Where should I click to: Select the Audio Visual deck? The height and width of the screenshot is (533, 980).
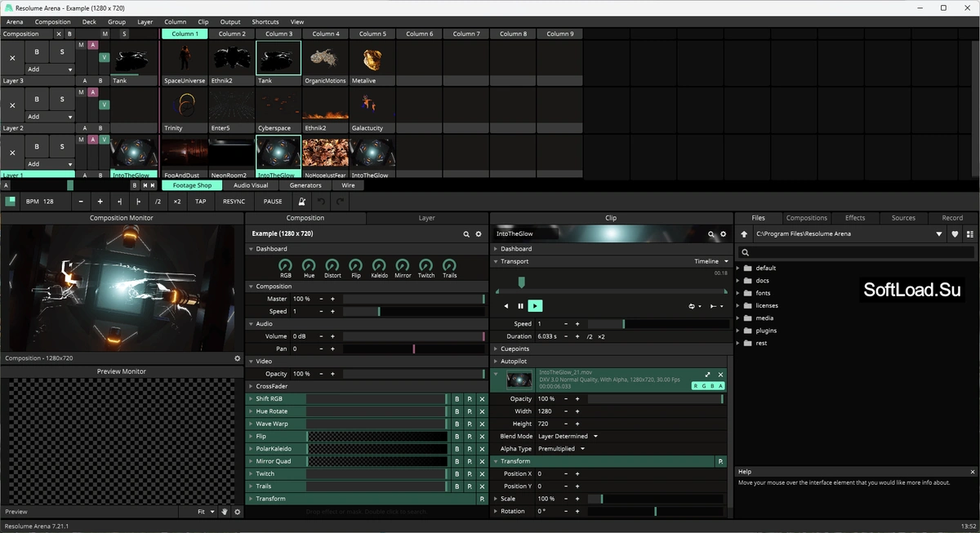tap(251, 185)
